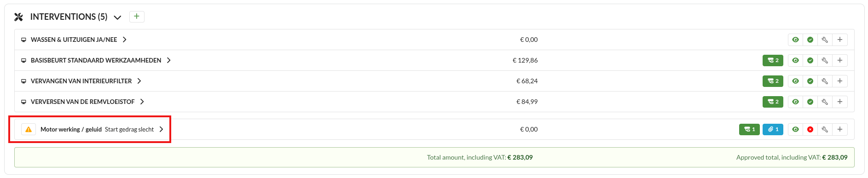Open VERVANGEN VAN INTERIEURFILTER intervention title
Image resolution: width=868 pixels, height=178 pixels.
point(81,81)
